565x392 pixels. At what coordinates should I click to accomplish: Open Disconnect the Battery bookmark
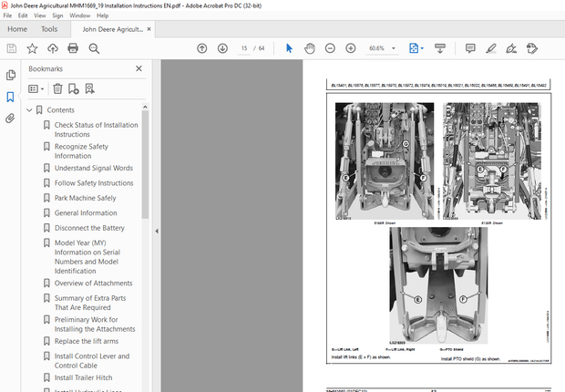(x=89, y=228)
